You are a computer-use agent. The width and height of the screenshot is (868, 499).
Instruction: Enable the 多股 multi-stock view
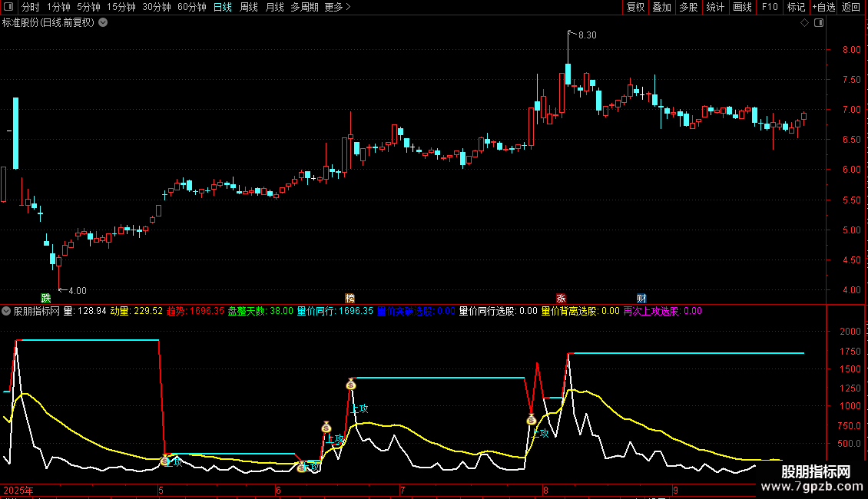[688, 7]
